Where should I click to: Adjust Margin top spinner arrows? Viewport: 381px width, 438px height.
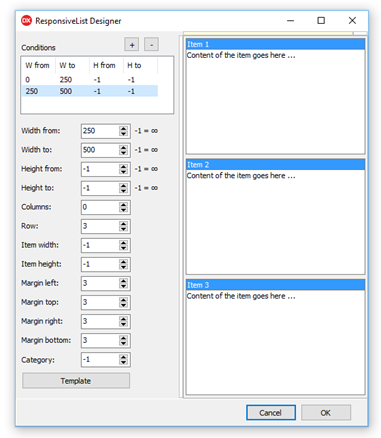tap(124, 302)
